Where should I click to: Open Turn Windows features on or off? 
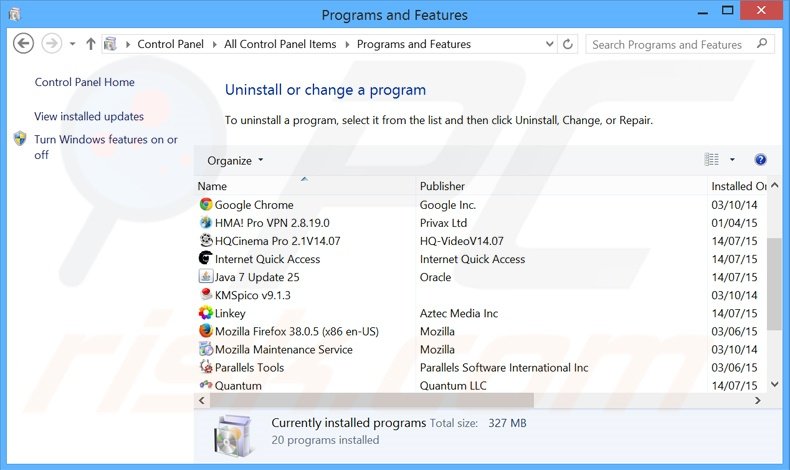point(106,147)
